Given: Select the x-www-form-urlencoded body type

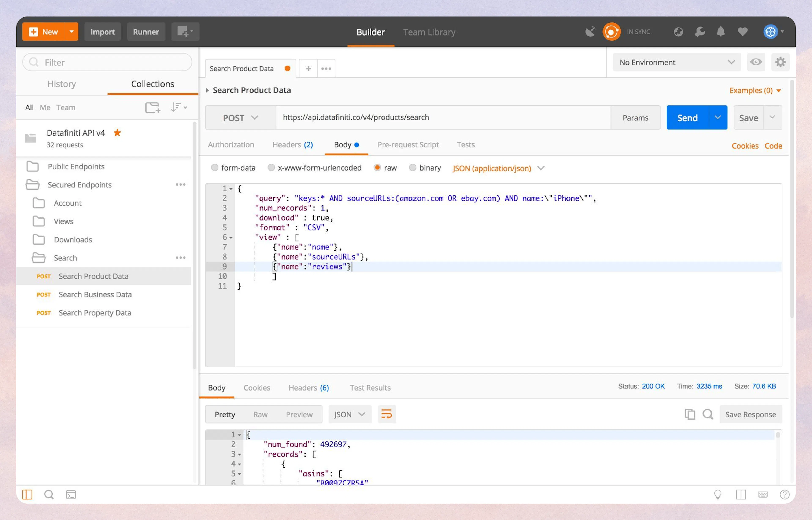Looking at the screenshot, I should [x=271, y=168].
